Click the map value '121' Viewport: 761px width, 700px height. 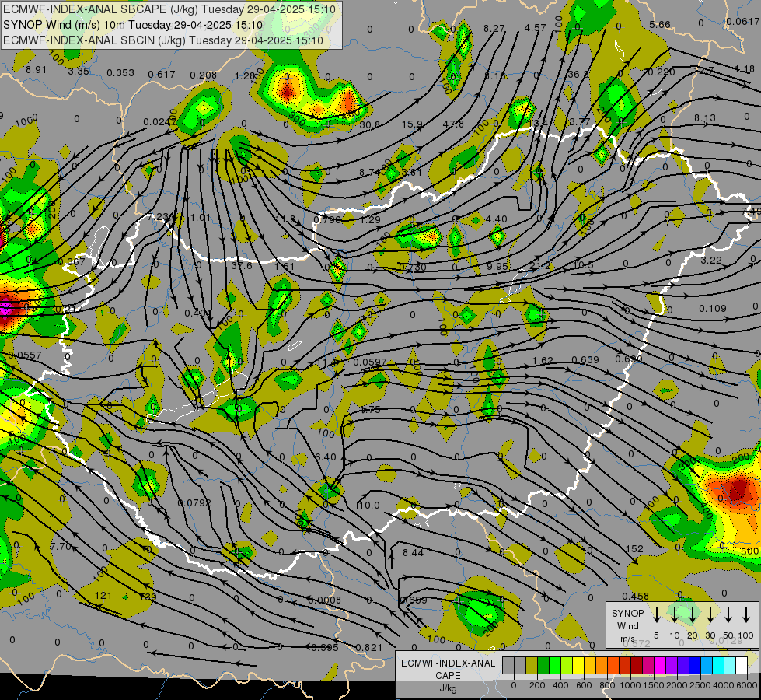(103, 595)
